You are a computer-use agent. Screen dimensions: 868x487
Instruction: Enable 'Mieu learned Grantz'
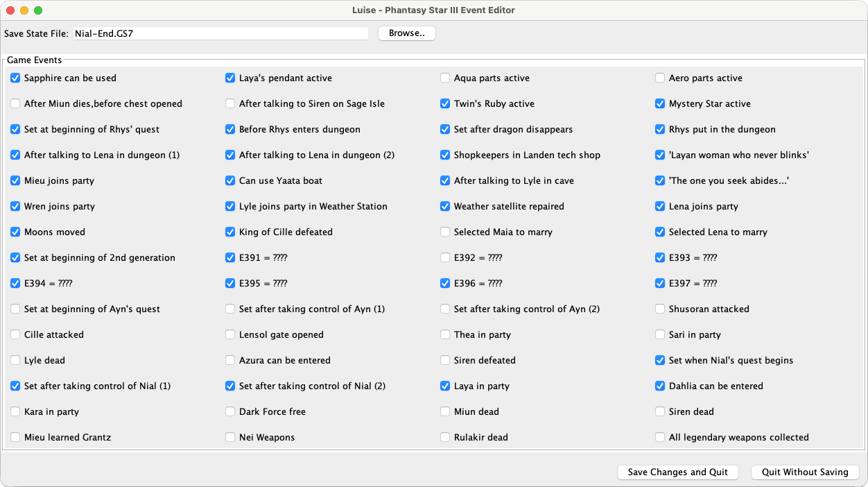click(x=15, y=437)
